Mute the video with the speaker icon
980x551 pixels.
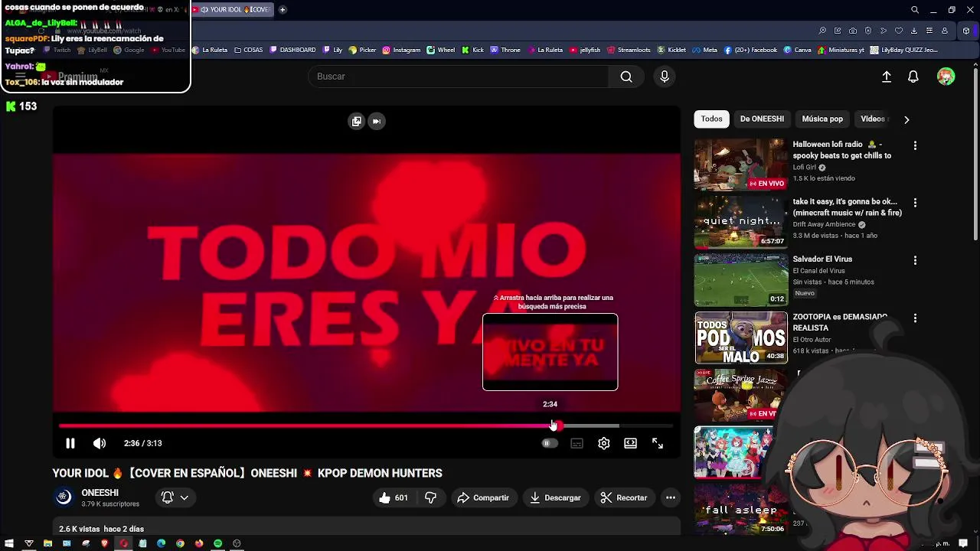click(x=100, y=443)
